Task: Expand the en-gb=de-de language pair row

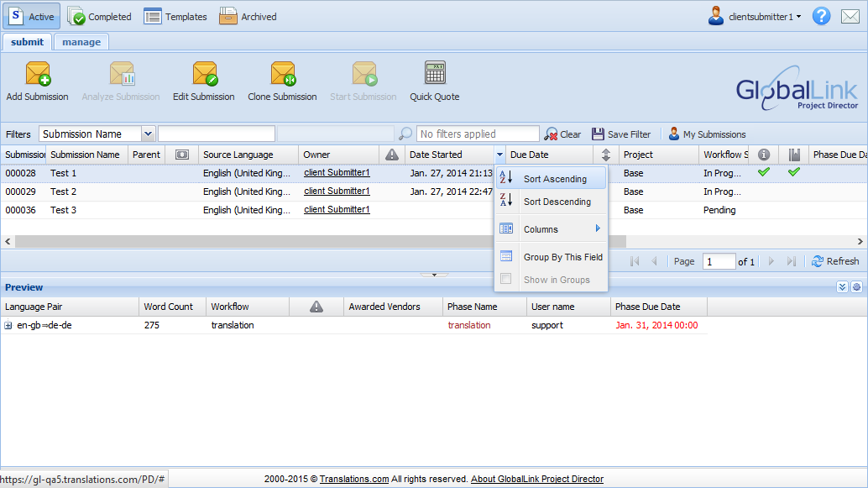Action: pos(8,326)
